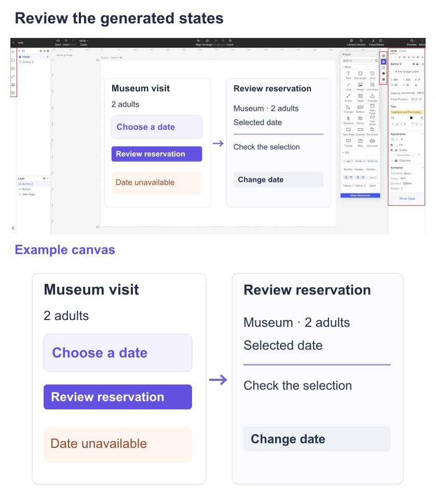The height and width of the screenshot is (504, 436).
Task: Select the Image tool in the left tool strip
Action: pos(13,85)
